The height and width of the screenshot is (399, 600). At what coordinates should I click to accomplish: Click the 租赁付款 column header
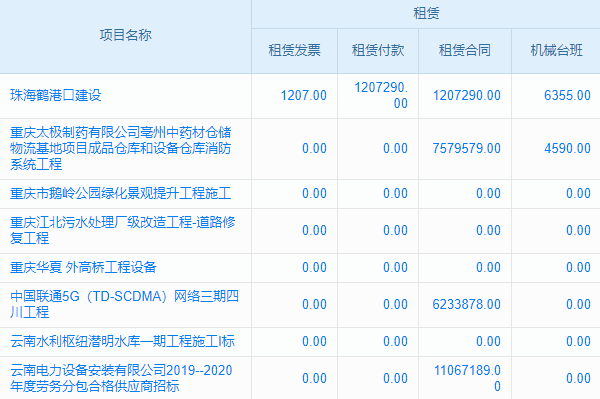point(378,50)
